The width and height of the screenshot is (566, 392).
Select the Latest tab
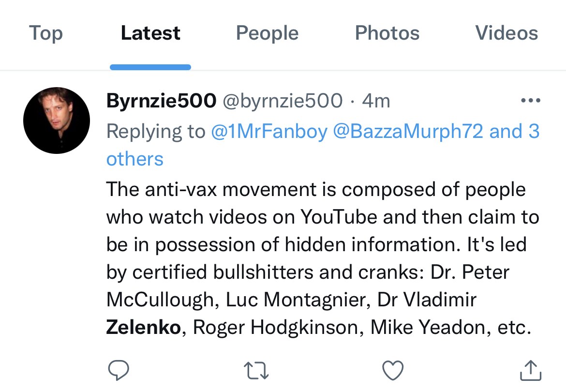click(x=150, y=33)
